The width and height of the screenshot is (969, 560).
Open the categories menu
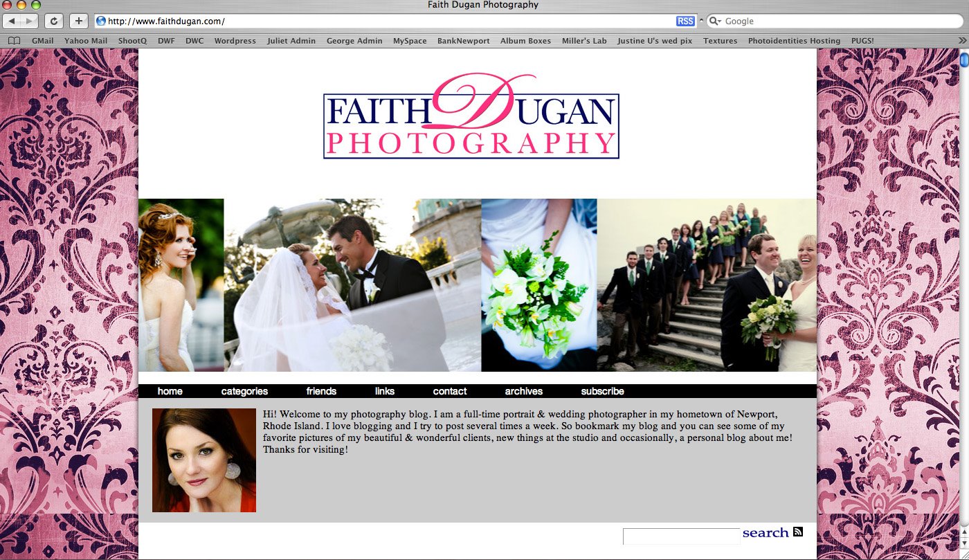(x=244, y=391)
